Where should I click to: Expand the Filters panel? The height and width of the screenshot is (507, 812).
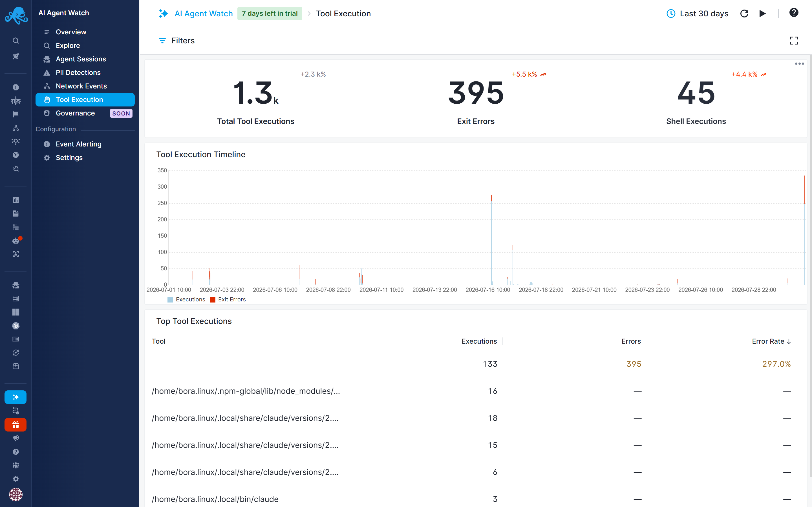(176, 41)
